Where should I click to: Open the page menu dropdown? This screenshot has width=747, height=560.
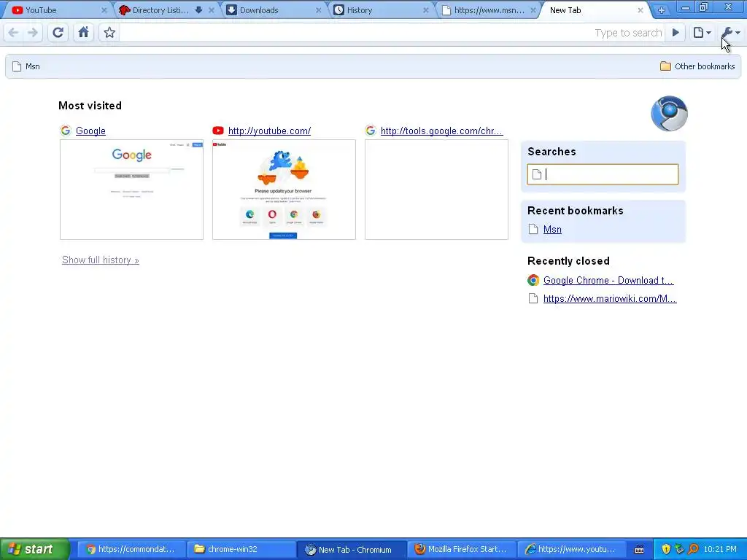tap(703, 32)
